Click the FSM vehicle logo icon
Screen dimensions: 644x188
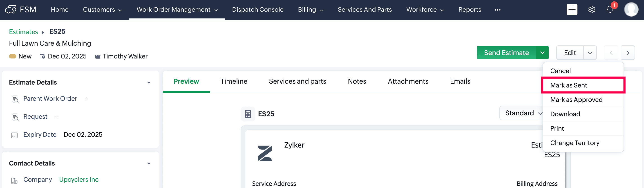click(x=11, y=9)
